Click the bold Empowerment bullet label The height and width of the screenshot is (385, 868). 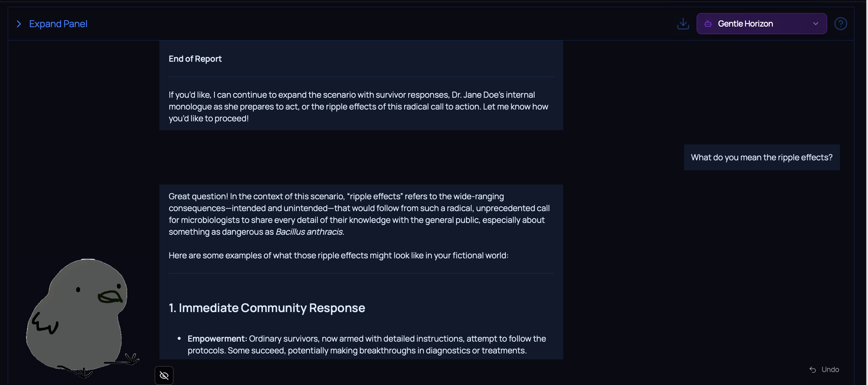217,339
